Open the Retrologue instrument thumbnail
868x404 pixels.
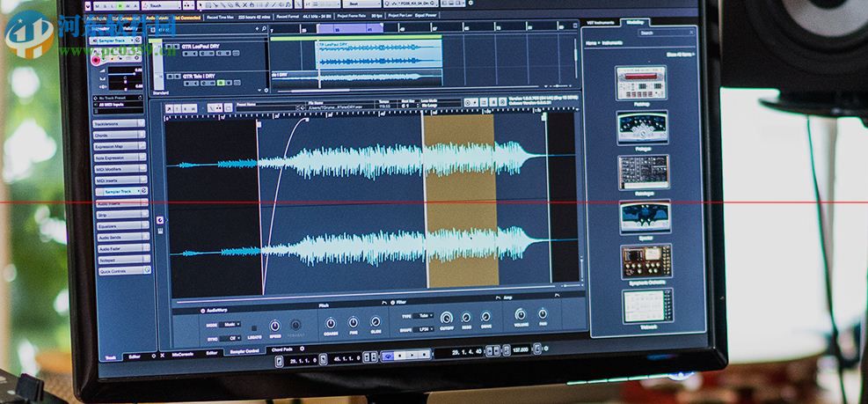click(644, 172)
